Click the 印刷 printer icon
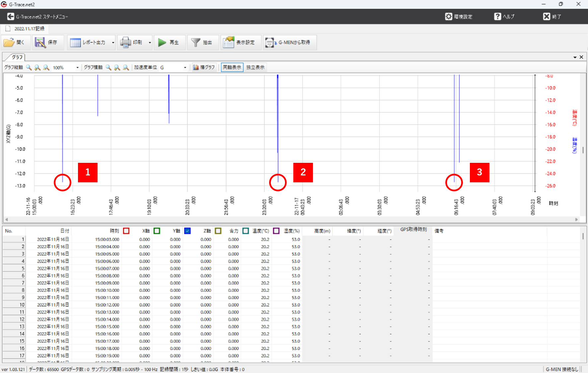 click(x=125, y=42)
